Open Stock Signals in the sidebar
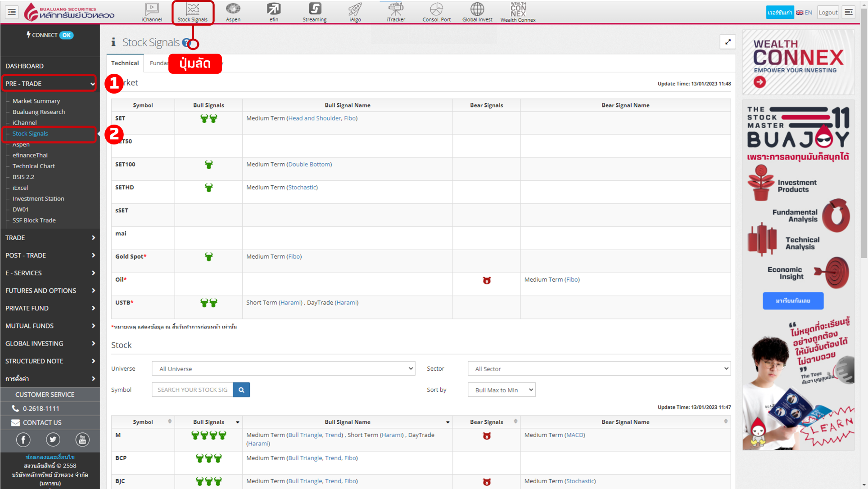868x489 pixels. pyautogui.click(x=30, y=134)
